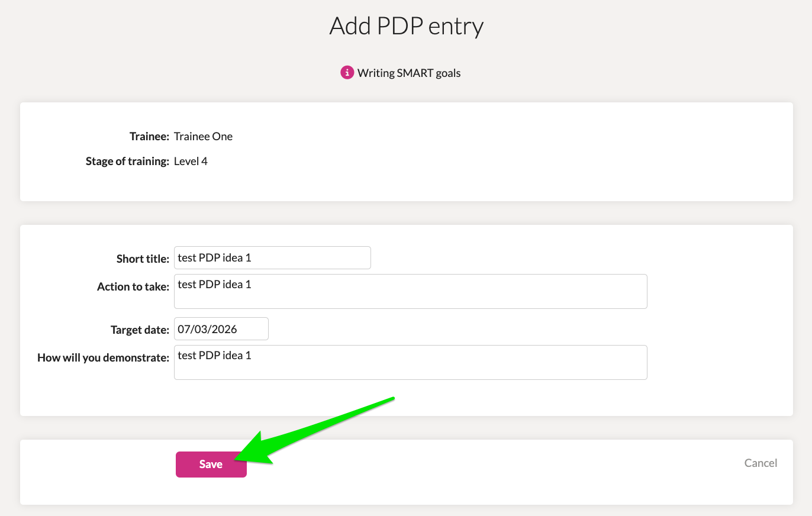
Task: Click the 'Add PDP entry' page heading
Action: point(407,27)
